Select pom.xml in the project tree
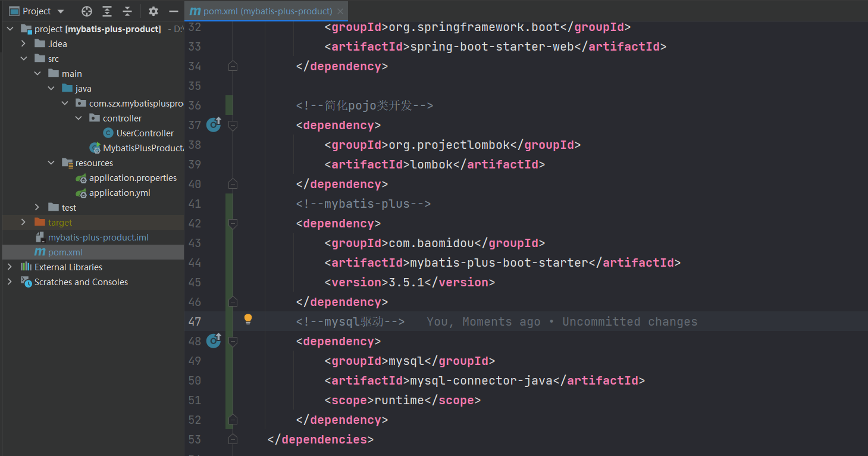This screenshot has width=868, height=456. pos(65,252)
